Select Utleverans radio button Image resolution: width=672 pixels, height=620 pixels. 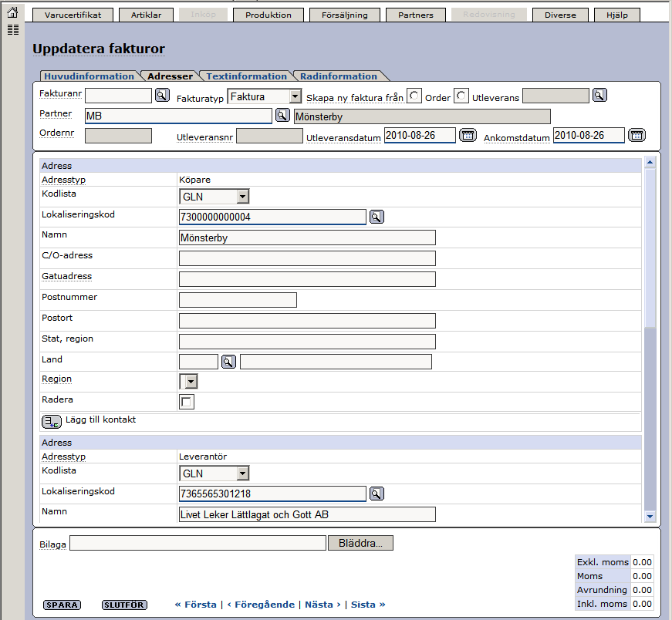tap(461, 96)
